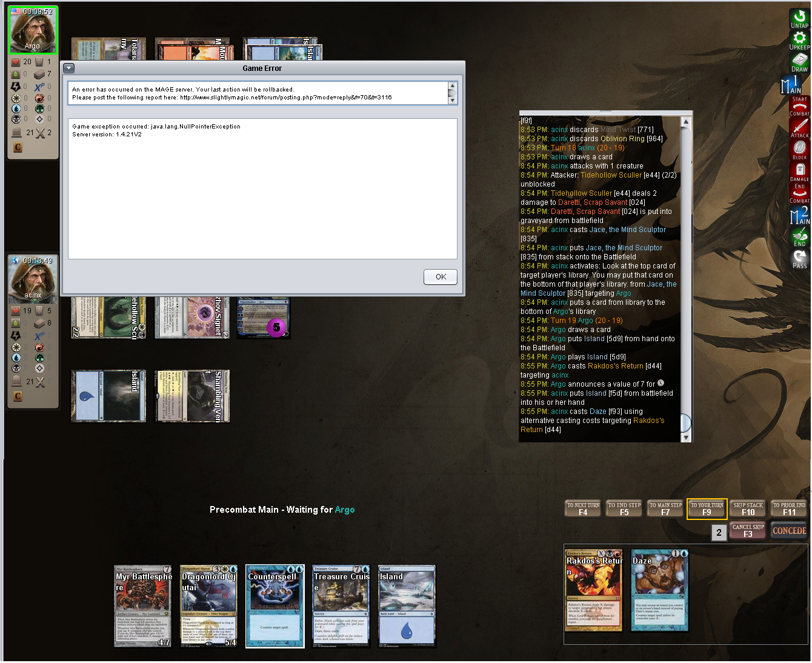This screenshot has width=812, height=663.
Task: Open Argo's exile X icon showing 2
Action: tap(40, 133)
